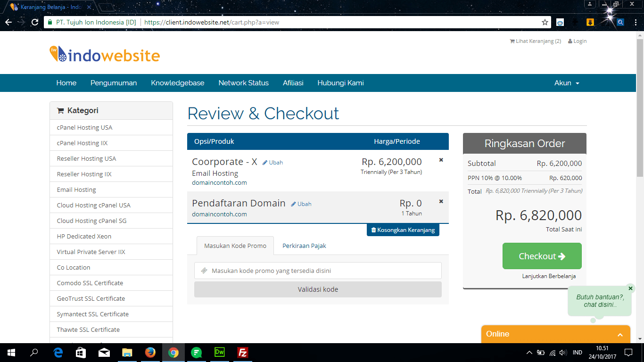Screen dimensions: 644x362
Task: Click the yellow download extension icon
Action: 590,22
